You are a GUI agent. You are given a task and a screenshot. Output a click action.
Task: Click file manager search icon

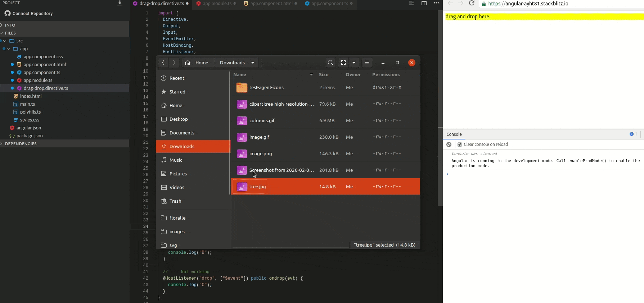click(330, 63)
